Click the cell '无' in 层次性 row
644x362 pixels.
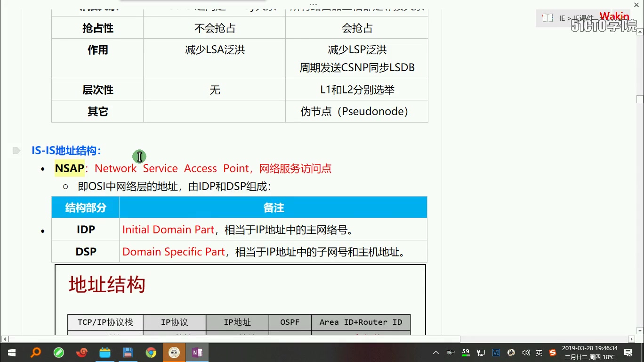pos(215,90)
